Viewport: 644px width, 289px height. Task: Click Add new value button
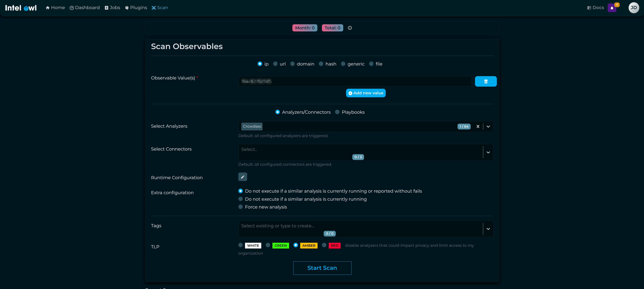click(x=365, y=93)
